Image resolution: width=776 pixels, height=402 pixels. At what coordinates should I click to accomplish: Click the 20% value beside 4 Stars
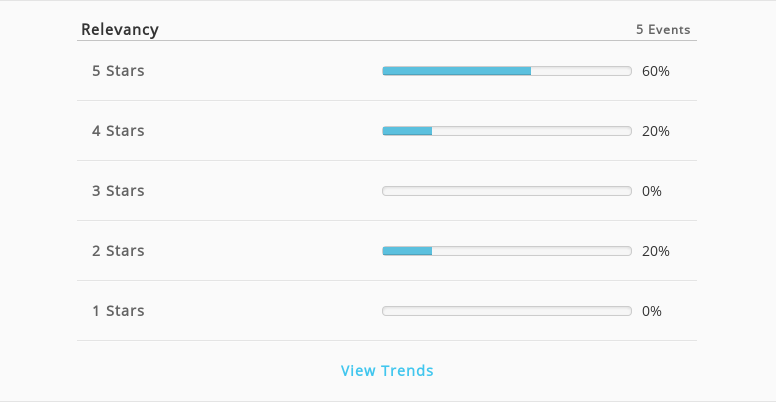pos(656,131)
